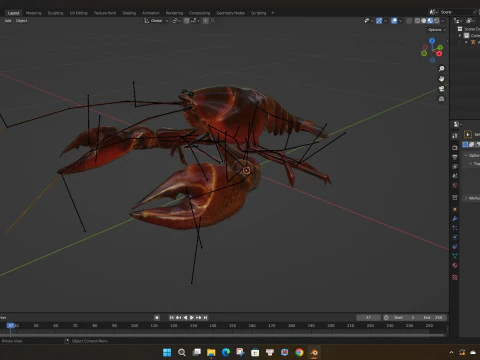Image resolution: width=480 pixels, height=360 pixels.
Task: Click the blue Z axis on navigation gizmo
Action: point(432,41)
